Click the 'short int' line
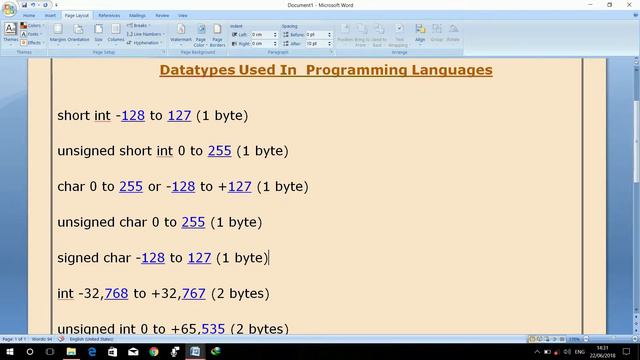Screen dimensions: 640x360 [x=153, y=116]
